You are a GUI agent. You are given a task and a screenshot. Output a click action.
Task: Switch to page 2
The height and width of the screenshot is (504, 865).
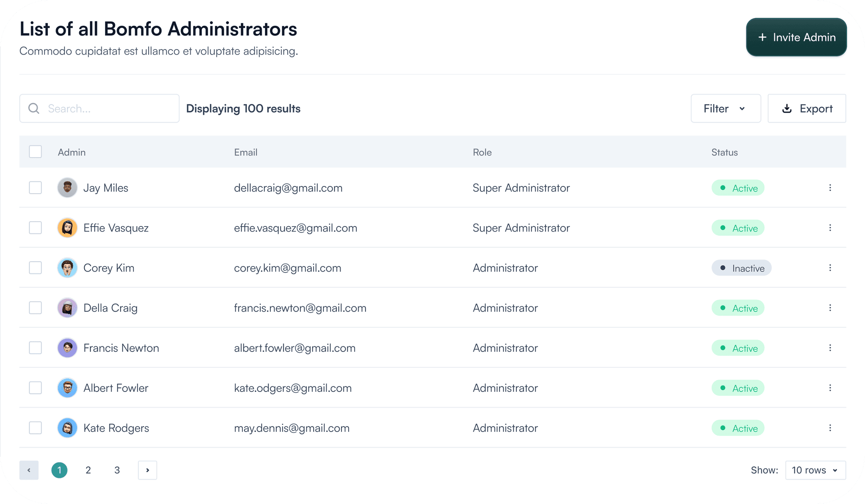click(x=88, y=470)
